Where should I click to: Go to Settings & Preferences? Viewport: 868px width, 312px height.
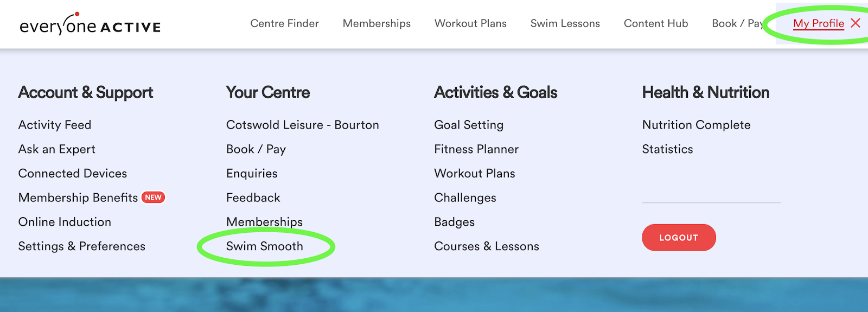click(x=82, y=246)
